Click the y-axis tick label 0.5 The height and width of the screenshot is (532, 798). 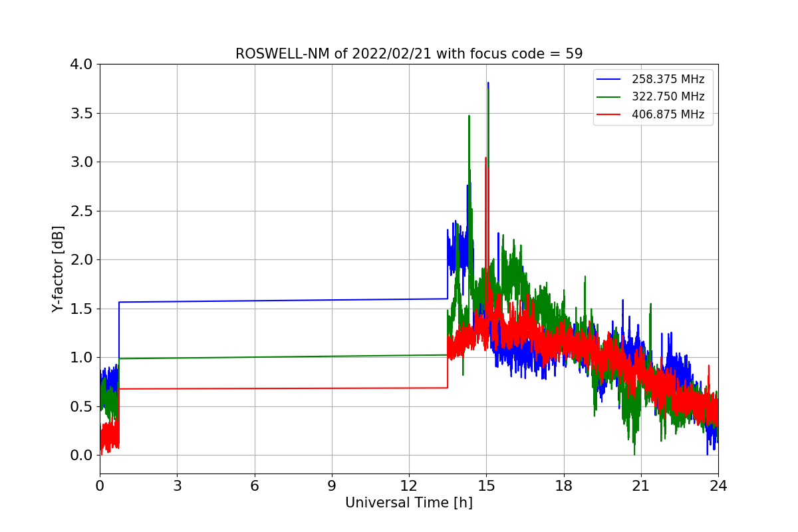coord(82,406)
